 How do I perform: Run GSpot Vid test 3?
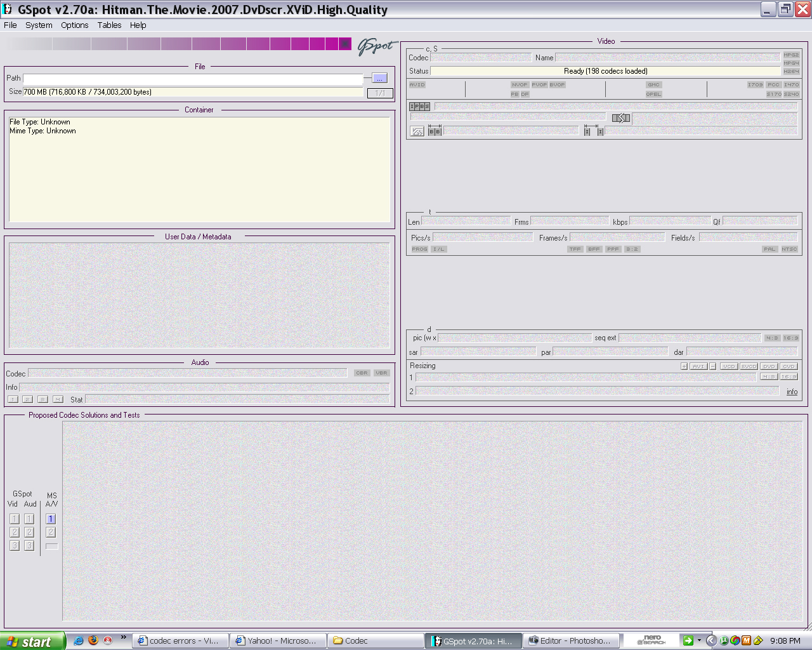pos(15,546)
